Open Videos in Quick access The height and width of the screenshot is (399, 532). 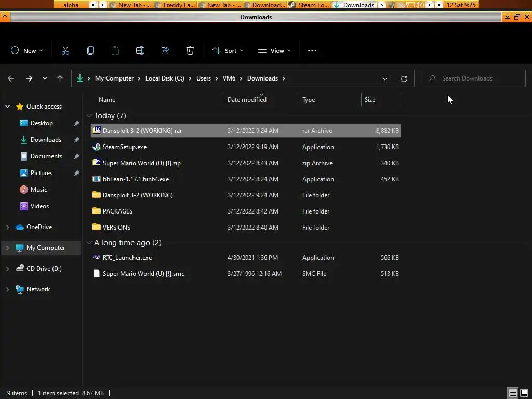click(x=39, y=206)
